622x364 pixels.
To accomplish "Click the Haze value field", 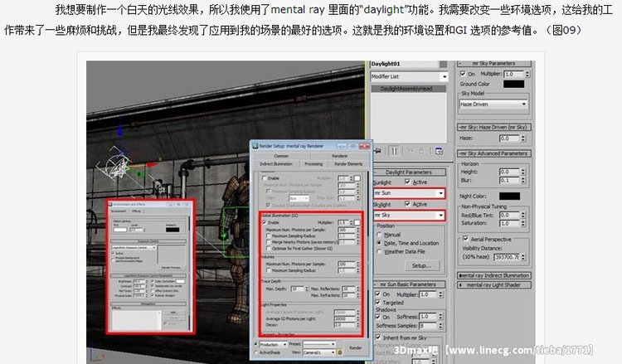I will 509,138.
